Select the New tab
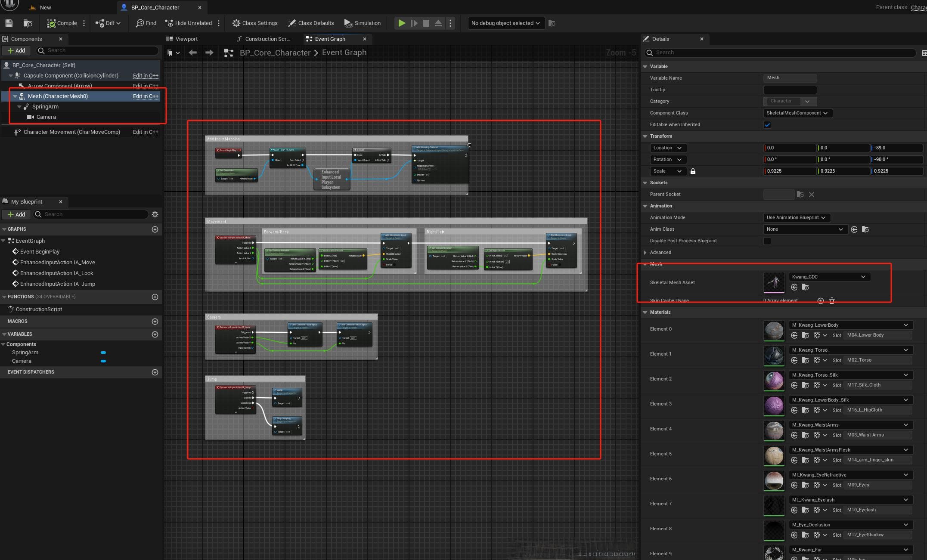This screenshot has width=927, height=560. tap(40, 7)
